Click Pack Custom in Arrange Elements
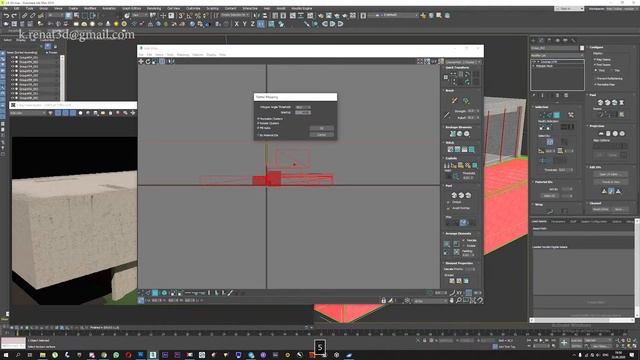This screenshot has height=360, width=640. 447,244
